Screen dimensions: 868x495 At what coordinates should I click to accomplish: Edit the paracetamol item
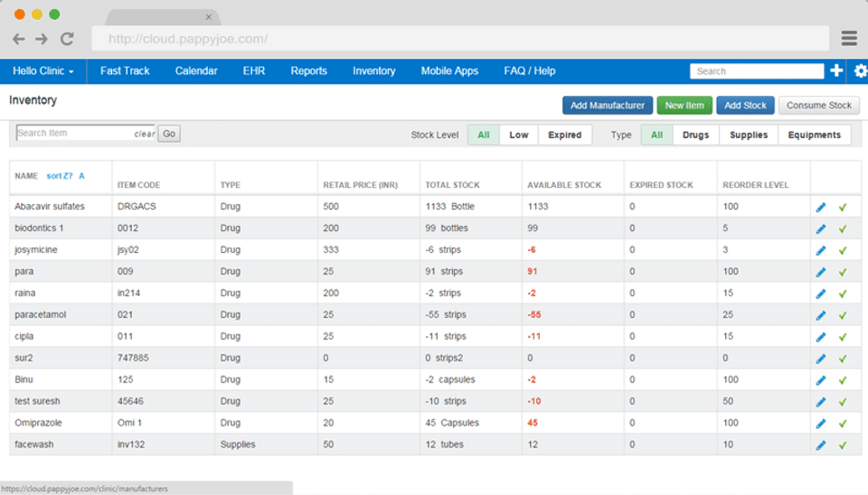point(820,315)
